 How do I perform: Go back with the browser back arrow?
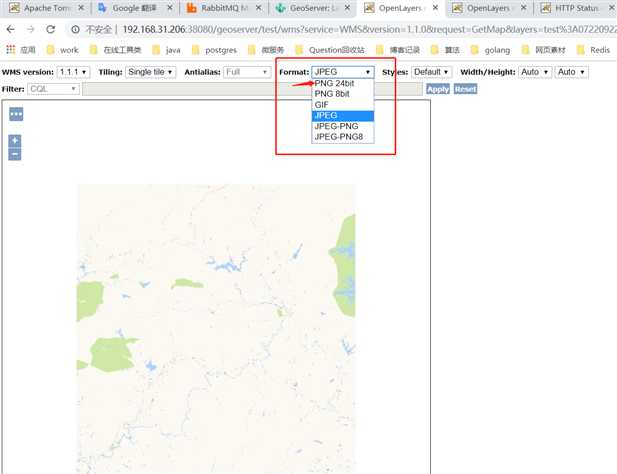11,29
